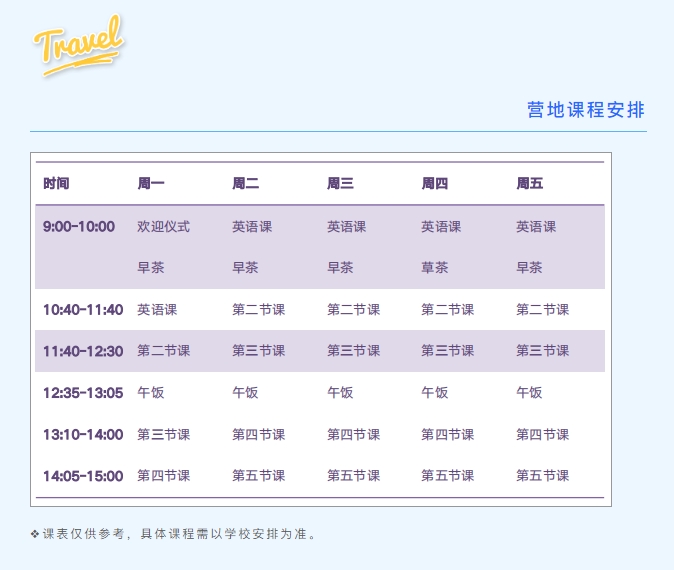Click the yellow Travel logo
This screenshot has width=674, height=570.
78,46
